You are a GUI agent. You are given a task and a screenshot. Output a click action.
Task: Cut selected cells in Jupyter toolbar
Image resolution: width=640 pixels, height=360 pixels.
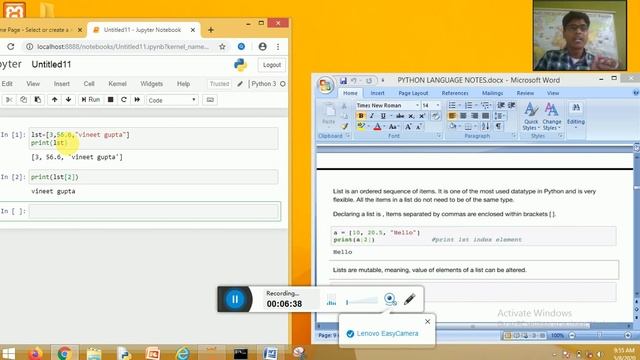[9, 100]
